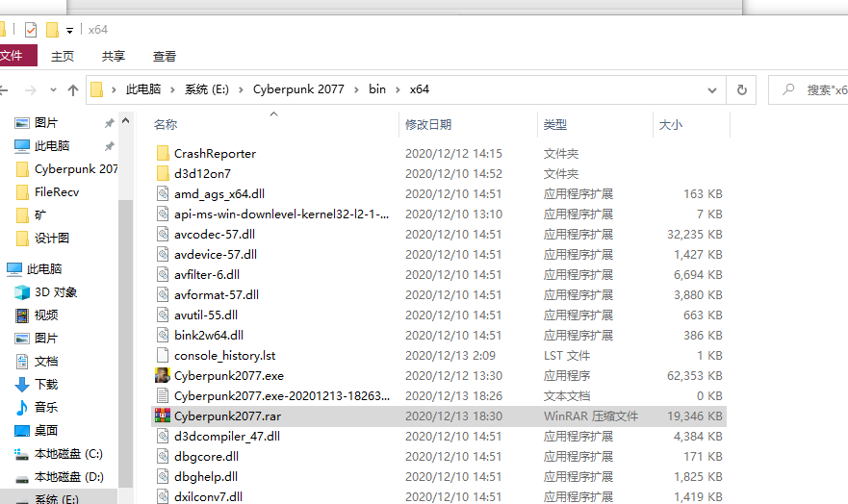This screenshot has width=848, height=504.
Task: Open 设计图 folder in the sidebar
Action: pyautogui.click(x=52, y=239)
